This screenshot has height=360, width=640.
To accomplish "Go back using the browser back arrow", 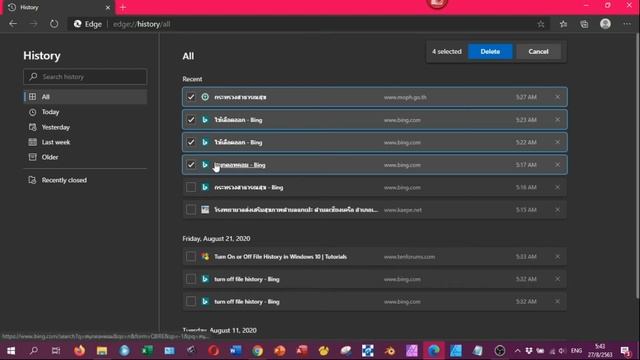I will [13, 24].
